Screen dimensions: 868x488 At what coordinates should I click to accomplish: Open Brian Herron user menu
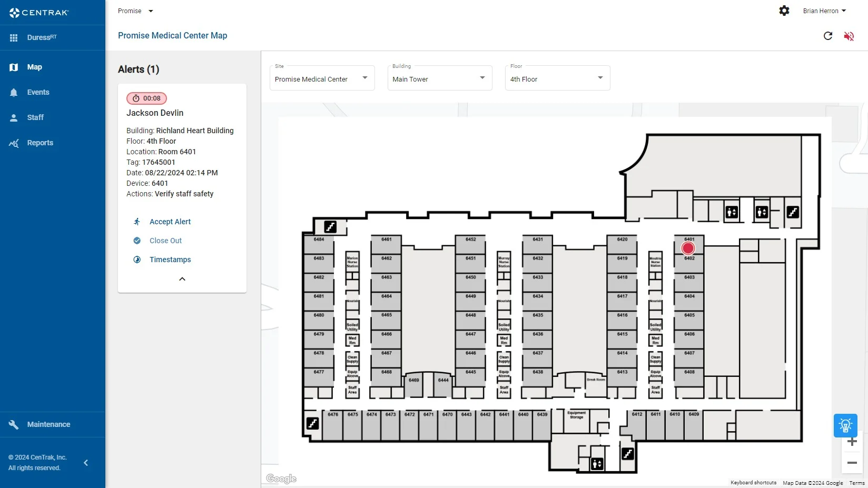point(824,11)
